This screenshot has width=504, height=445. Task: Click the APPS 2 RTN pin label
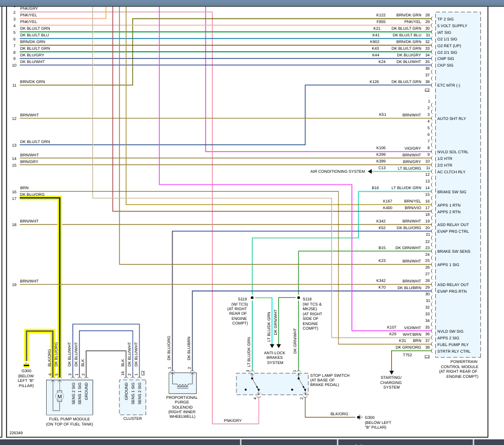(449, 212)
